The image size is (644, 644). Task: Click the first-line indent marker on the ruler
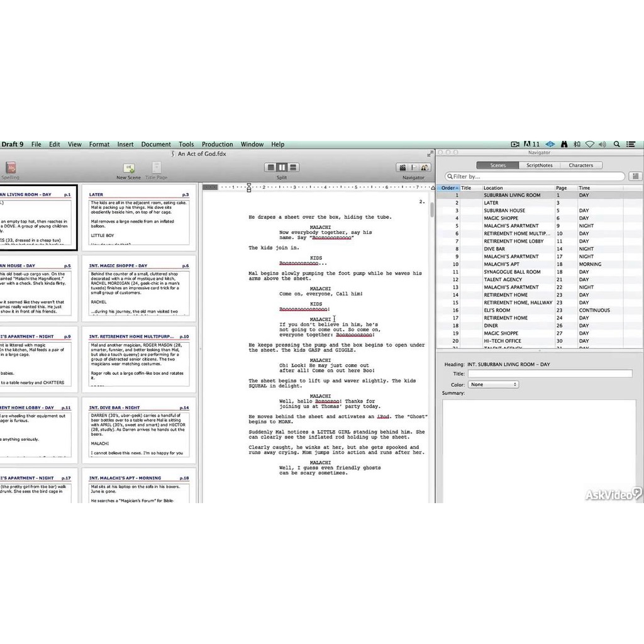point(249,186)
